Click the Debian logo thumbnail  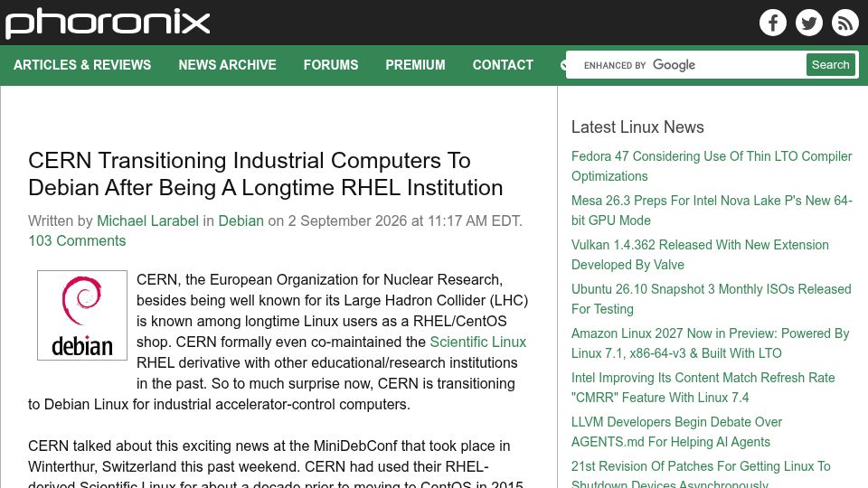coord(82,315)
